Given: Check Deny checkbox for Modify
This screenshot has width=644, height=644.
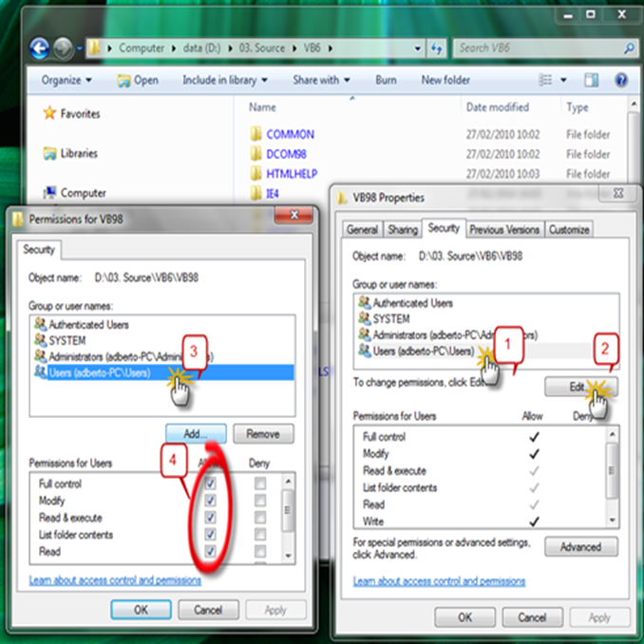Looking at the screenshot, I should click(260, 501).
